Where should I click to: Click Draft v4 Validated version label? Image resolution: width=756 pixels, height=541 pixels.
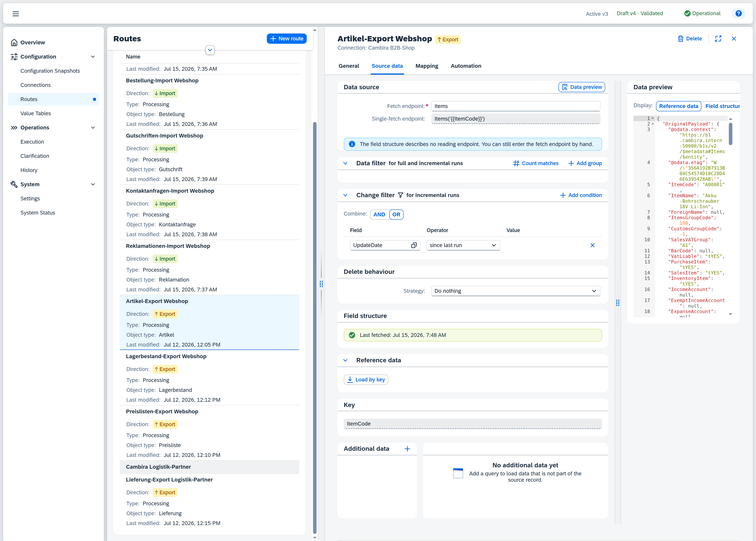639,13
